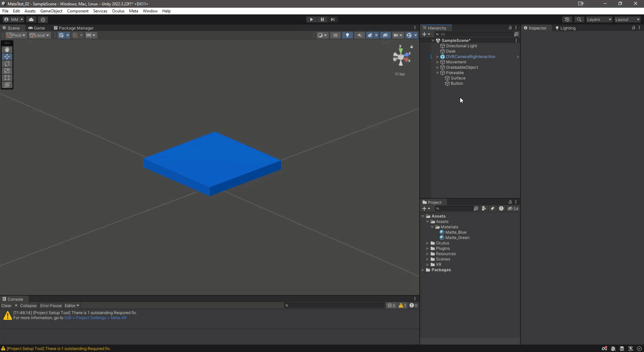Open the Project Settings Meta XR link
This screenshot has height=352, width=644.
[95, 318]
